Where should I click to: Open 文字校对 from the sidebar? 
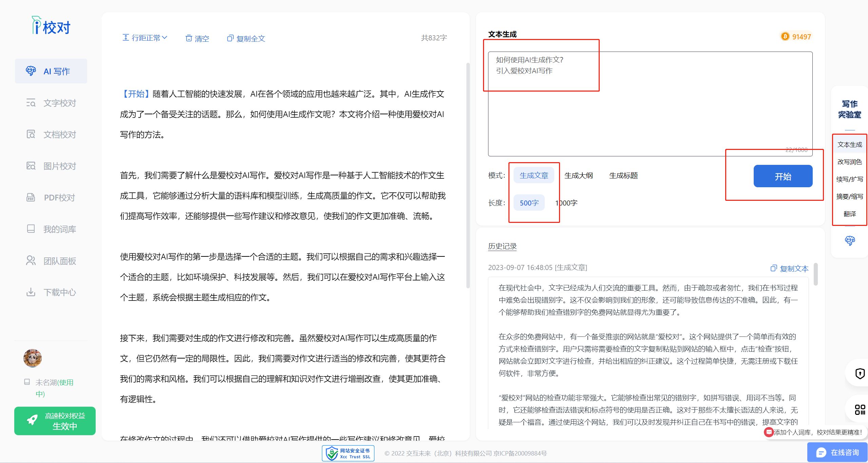tap(59, 103)
